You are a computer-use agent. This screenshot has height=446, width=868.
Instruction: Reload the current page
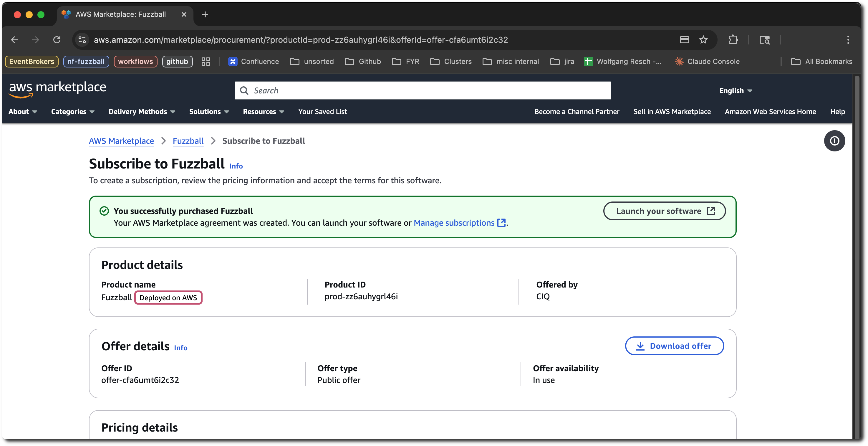click(57, 40)
